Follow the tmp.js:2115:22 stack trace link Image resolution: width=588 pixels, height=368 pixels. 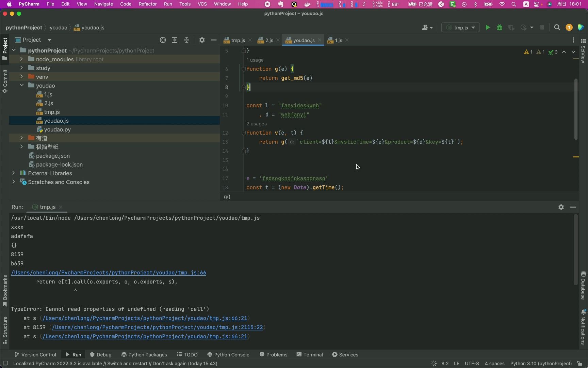158,327
